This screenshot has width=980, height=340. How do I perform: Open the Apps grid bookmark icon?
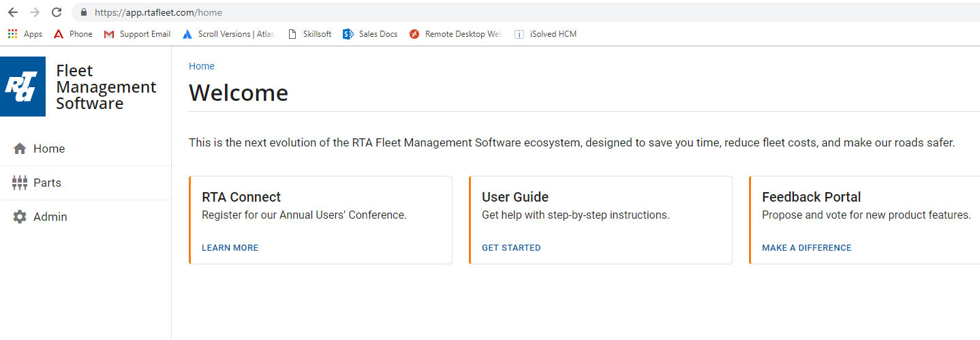[13, 34]
